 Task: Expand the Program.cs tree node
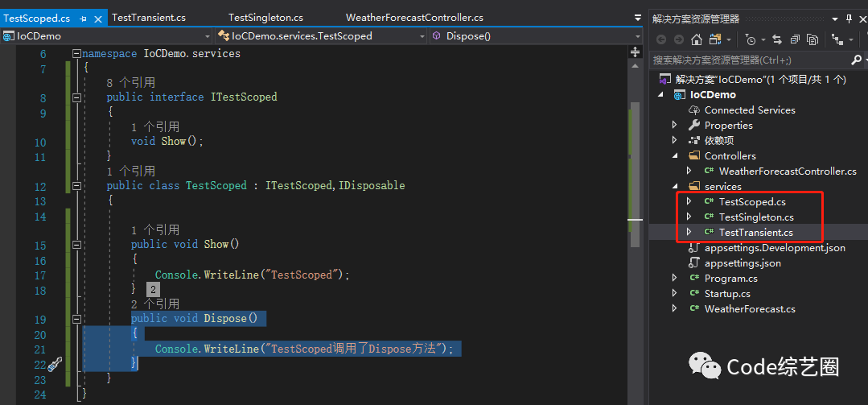(x=674, y=278)
